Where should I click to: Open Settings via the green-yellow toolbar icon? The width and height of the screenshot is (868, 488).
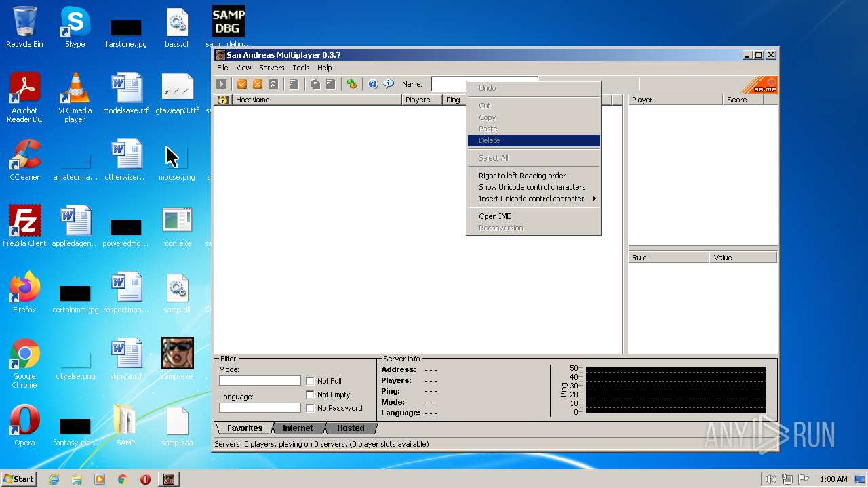point(352,84)
